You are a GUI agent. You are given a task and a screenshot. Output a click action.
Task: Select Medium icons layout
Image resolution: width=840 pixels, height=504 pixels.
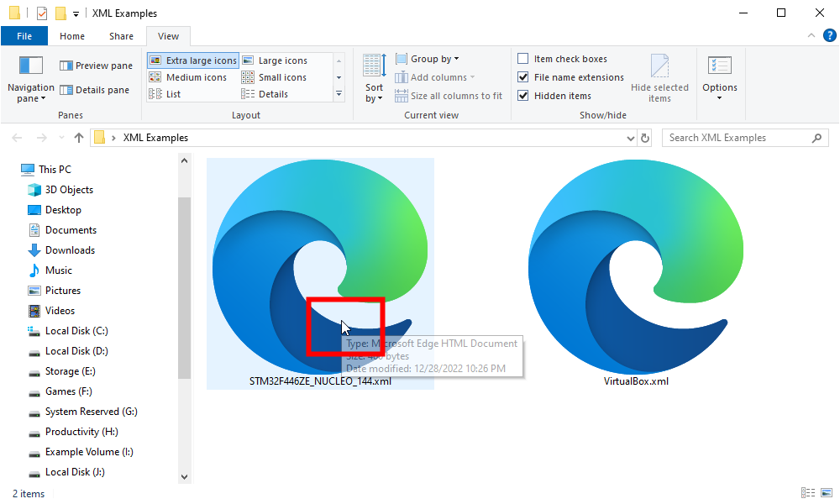coord(188,77)
